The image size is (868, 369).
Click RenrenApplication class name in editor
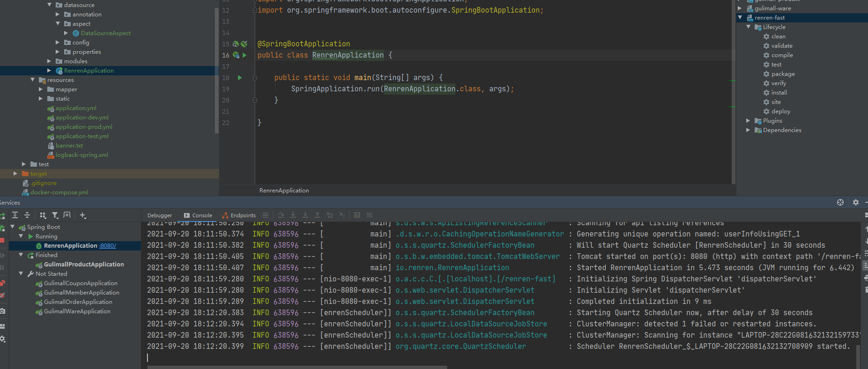348,55
